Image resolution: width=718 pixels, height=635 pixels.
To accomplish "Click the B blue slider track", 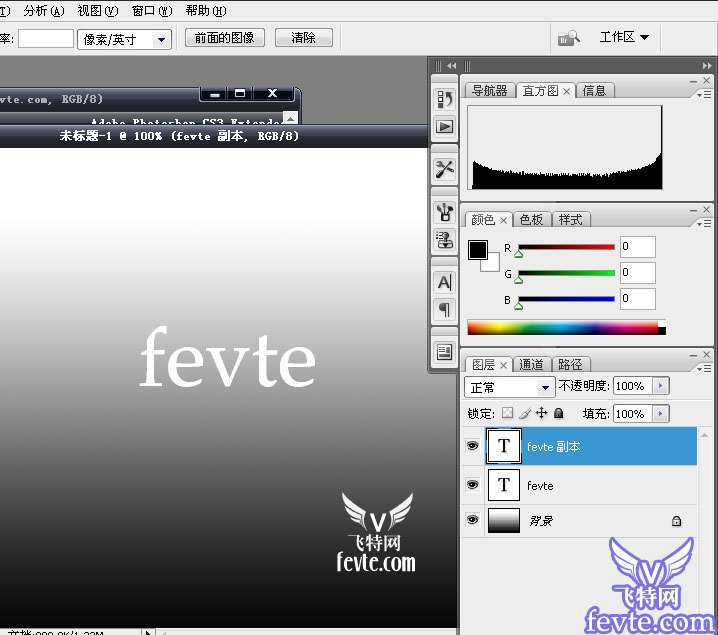I will coord(566,299).
